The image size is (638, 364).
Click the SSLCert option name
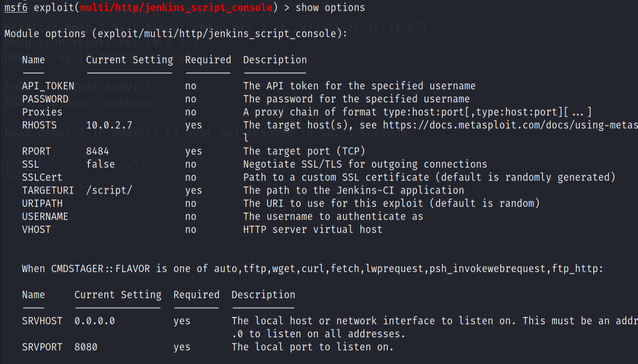(x=42, y=177)
